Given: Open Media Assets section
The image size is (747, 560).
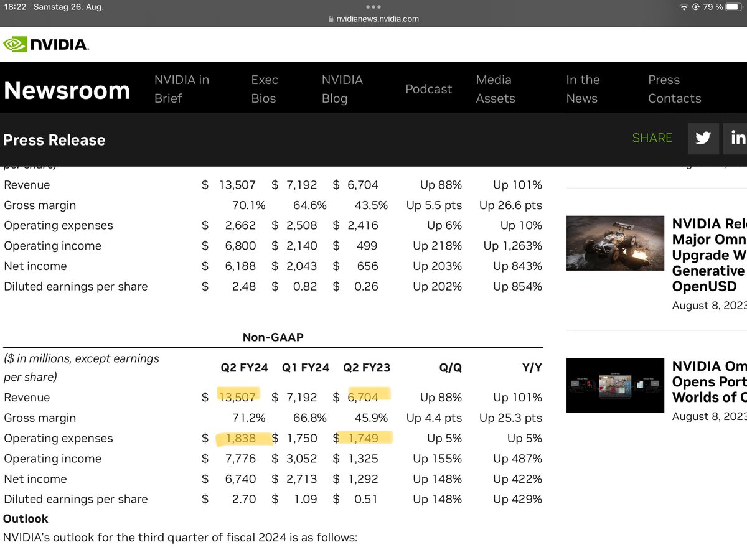Looking at the screenshot, I should [496, 89].
